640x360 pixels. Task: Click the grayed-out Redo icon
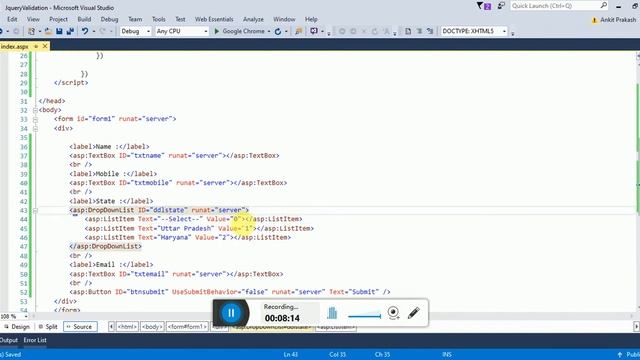pos(102,31)
